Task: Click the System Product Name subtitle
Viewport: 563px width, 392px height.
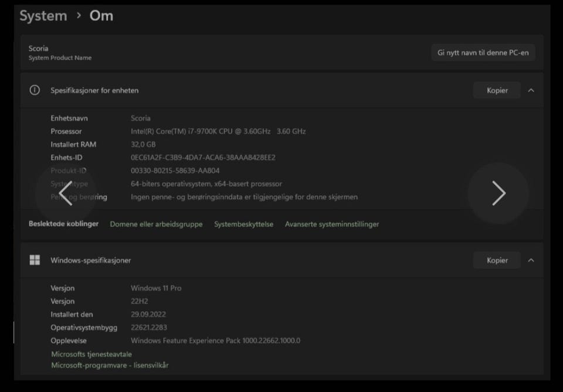Action: tap(60, 58)
